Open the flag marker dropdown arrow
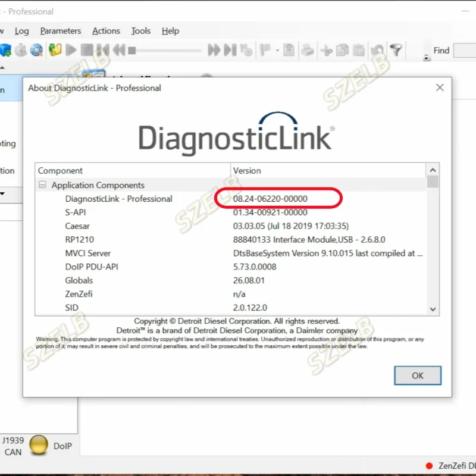476x476 pixels. point(277,51)
